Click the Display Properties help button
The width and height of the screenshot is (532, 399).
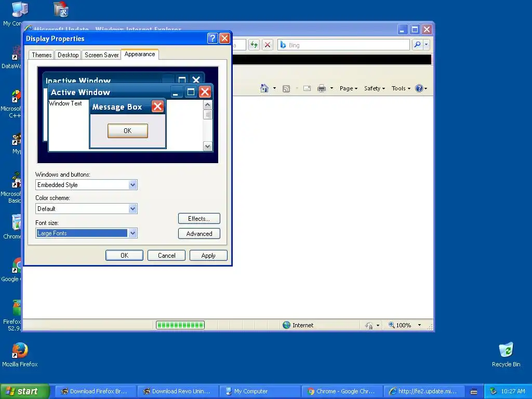[212, 38]
